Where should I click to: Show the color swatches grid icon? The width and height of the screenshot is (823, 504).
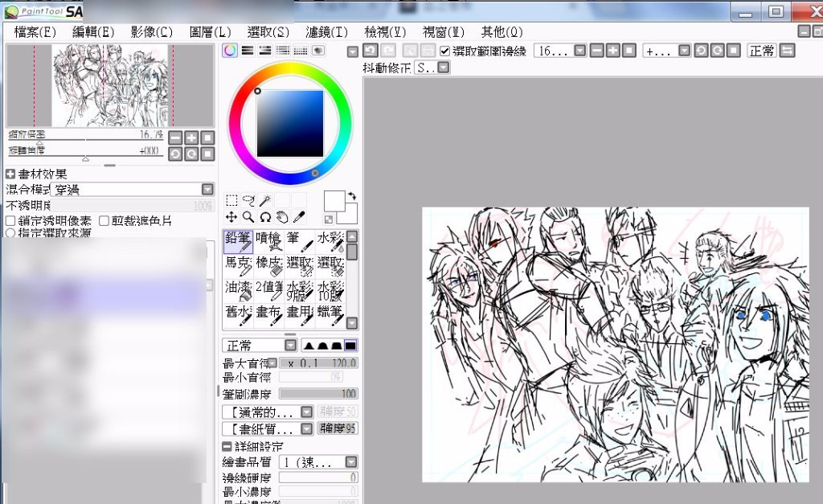pyautogui.click(x=301, y=51)
